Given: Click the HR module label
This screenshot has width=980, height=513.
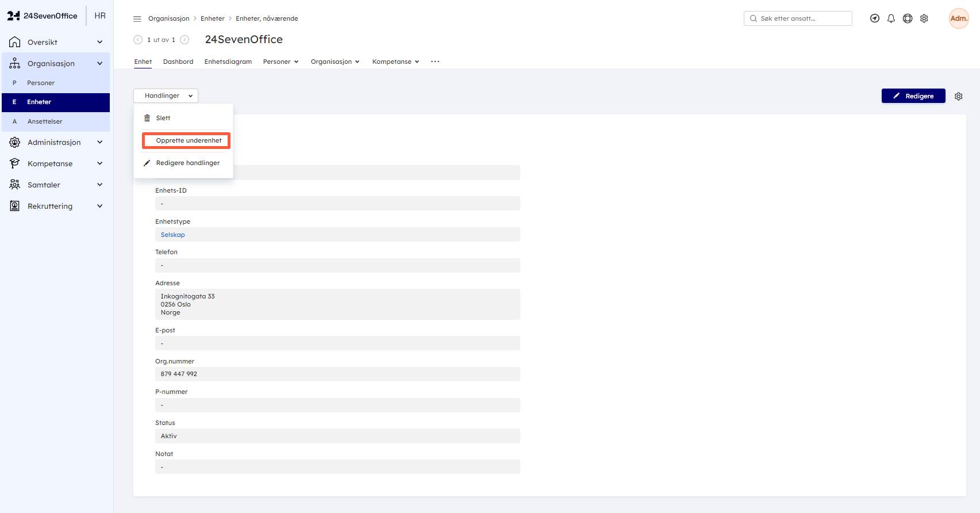Looking at the screenshot, I should pyautogui.click(x=100, y=16).
